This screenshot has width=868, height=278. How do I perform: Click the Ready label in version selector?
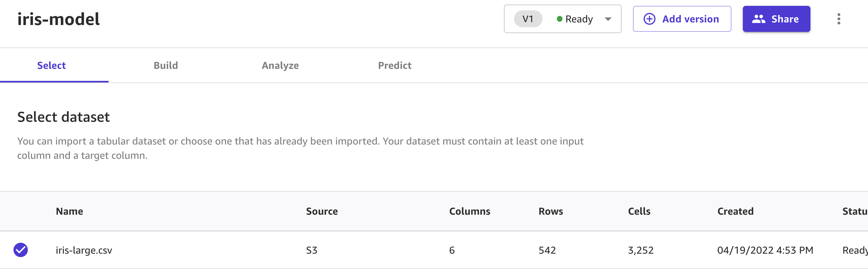pos(579,19)
